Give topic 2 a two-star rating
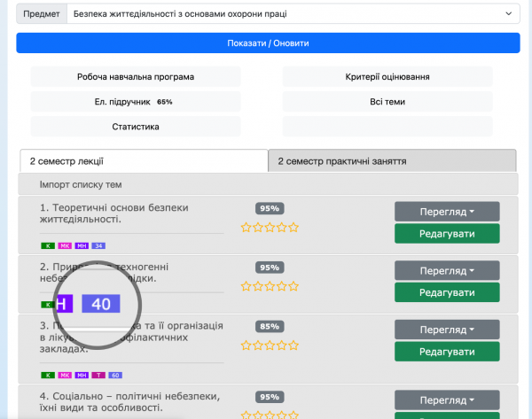Screen dimensions: 532x419 [x=258, y=286]
